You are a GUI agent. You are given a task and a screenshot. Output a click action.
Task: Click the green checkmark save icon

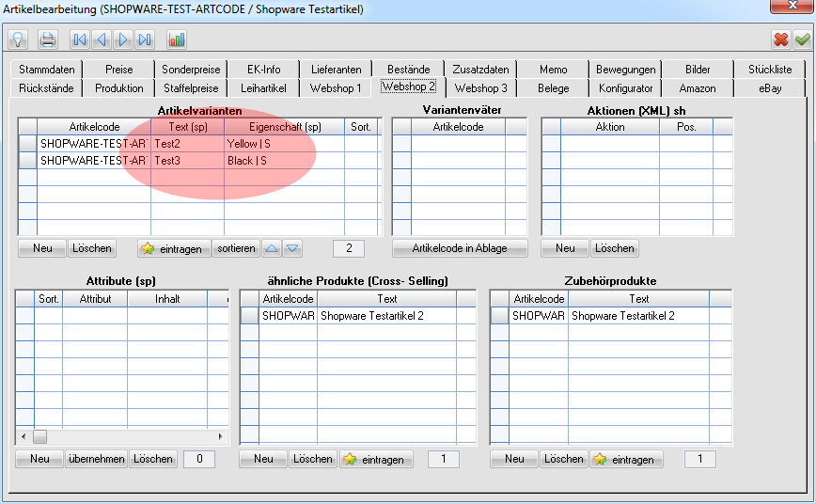click(x=802, y=39)
